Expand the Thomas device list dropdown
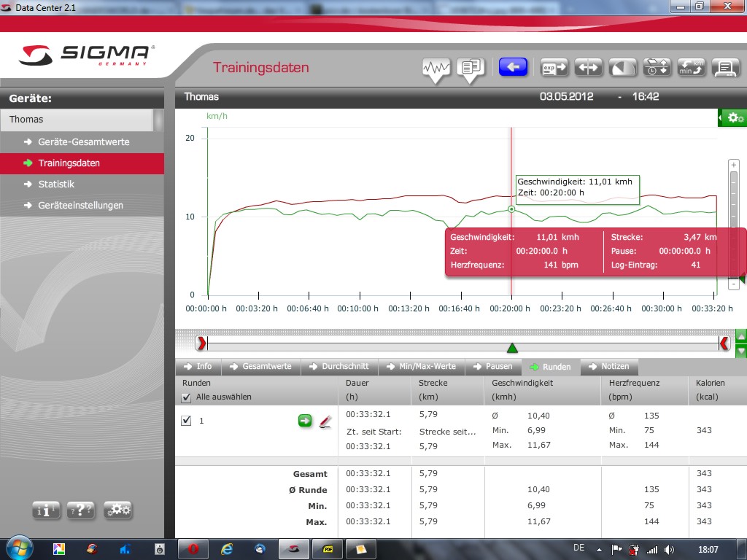Screen dimensions: 747x560 (x=158, y=120)
